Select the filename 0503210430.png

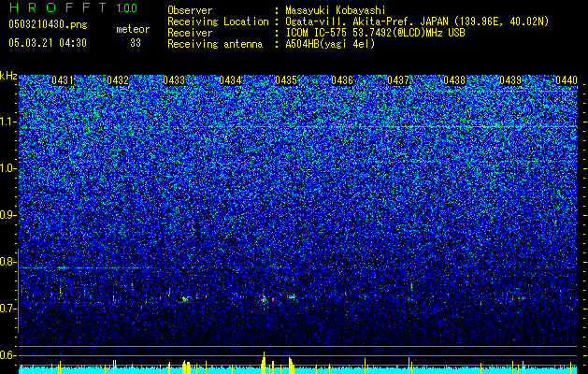(x=48, y=24)
